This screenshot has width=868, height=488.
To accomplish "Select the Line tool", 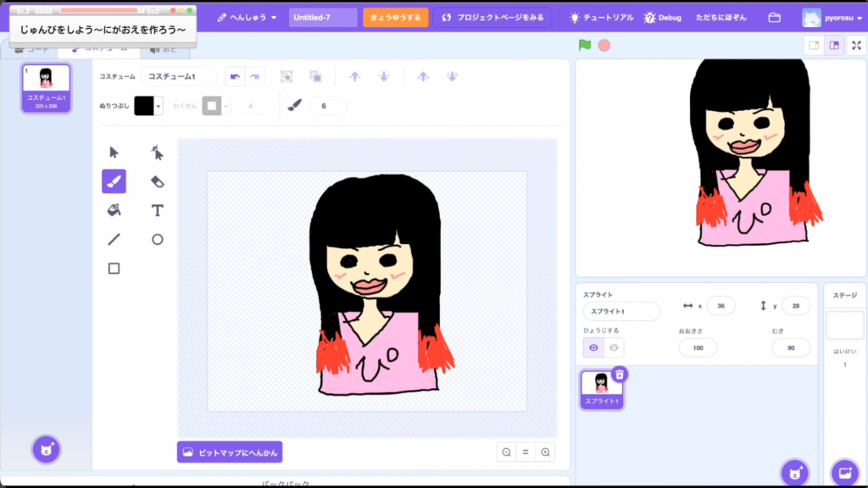I will pyautogui.click(x=114, y=239).
